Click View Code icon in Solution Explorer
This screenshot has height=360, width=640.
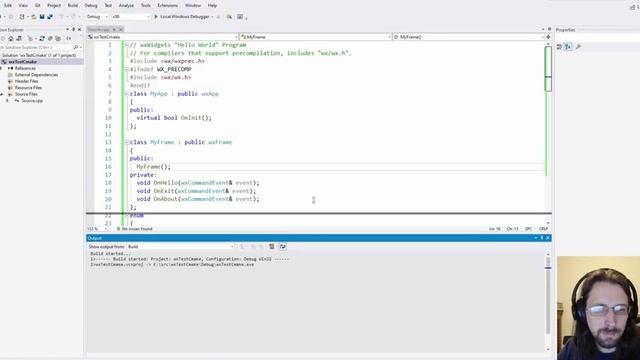(x=69, y=38)
